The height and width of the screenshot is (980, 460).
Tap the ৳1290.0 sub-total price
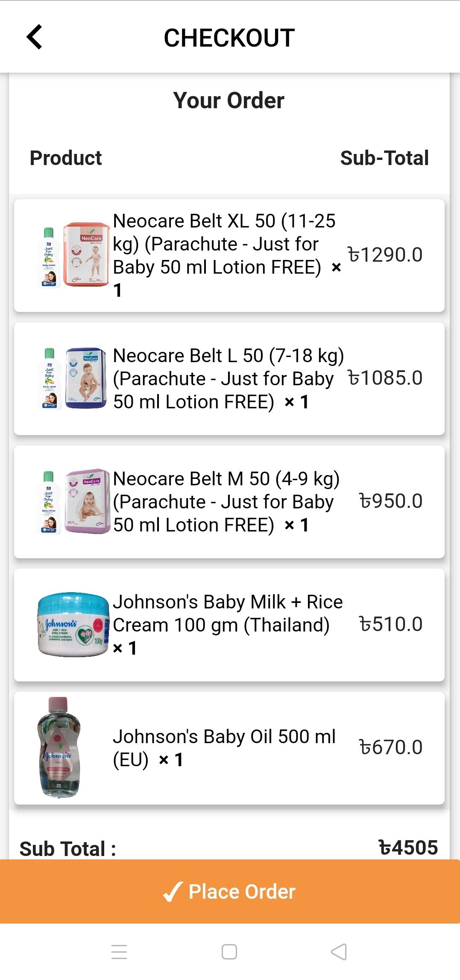pos(385,255)
